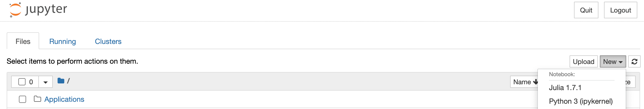
Task: Click the Jupyter logo icon
Action: click(15, 10)
